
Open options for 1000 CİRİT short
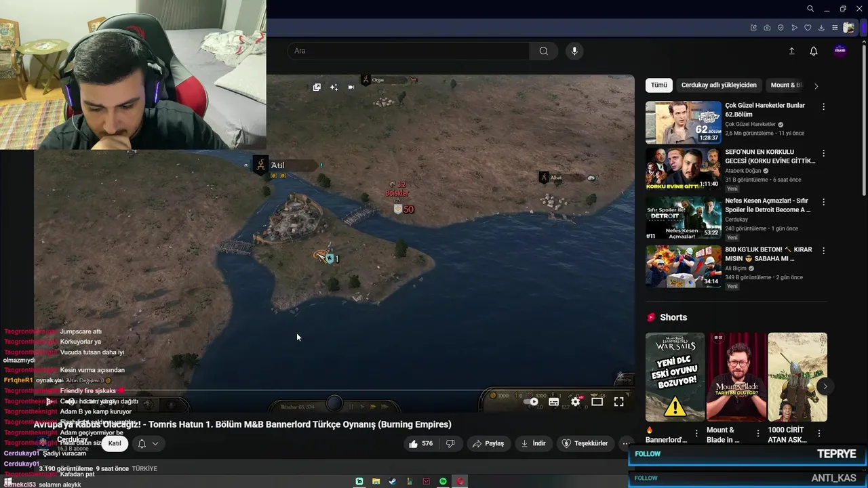tap(818, 433)
